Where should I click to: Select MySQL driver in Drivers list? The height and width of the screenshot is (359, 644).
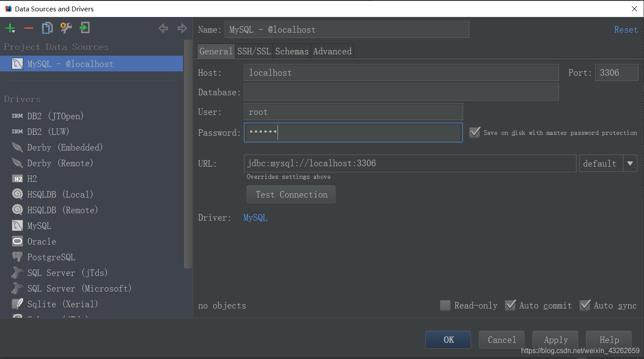click(x=39, y=225)
